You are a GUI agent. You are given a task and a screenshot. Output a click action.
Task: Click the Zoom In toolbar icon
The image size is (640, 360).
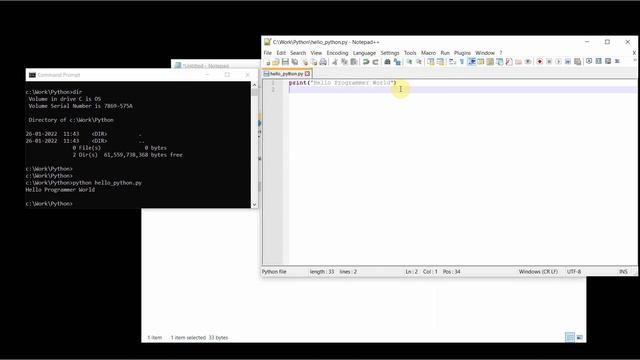coord(409,62)
